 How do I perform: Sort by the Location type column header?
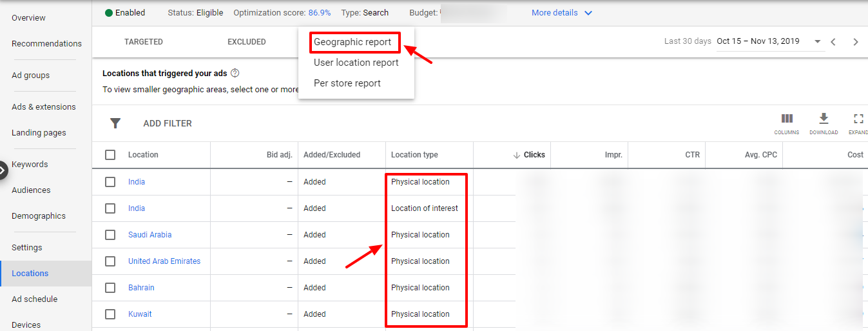414,155
